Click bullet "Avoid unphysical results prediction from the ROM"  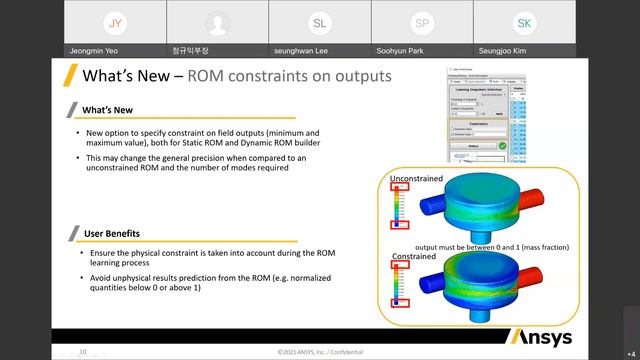point(211,283)
